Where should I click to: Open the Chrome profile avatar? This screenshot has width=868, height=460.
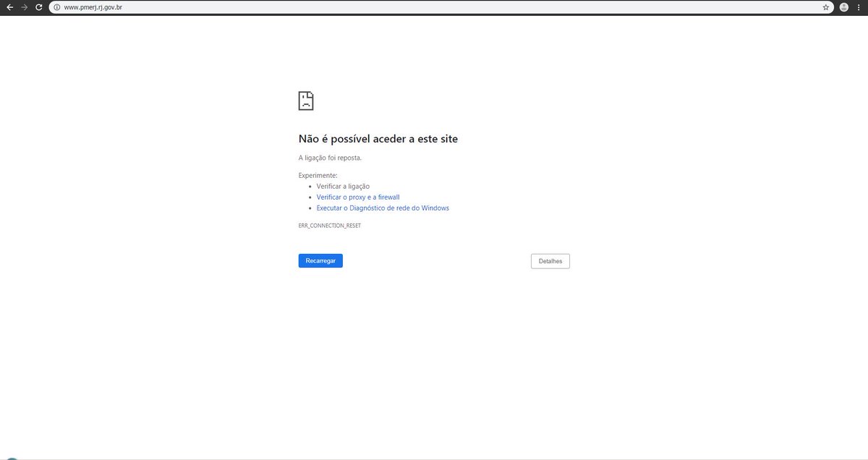click(x=843, y=7)
